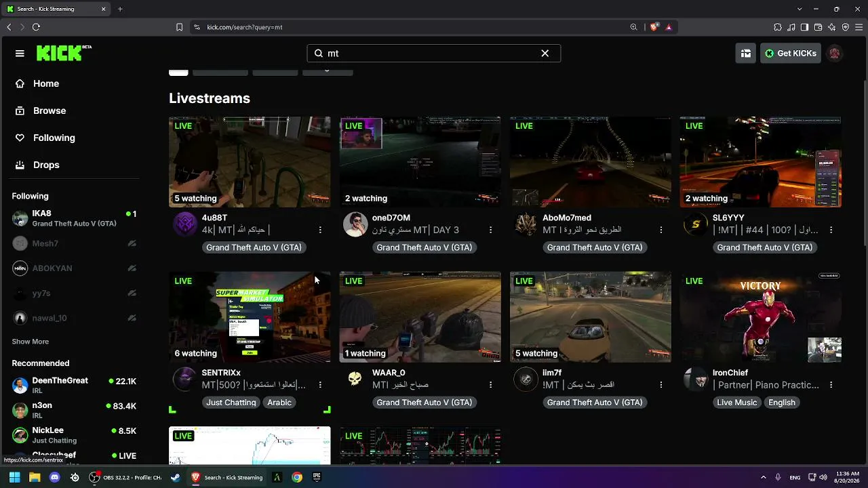Open Windows Start menu

point(14,477)
